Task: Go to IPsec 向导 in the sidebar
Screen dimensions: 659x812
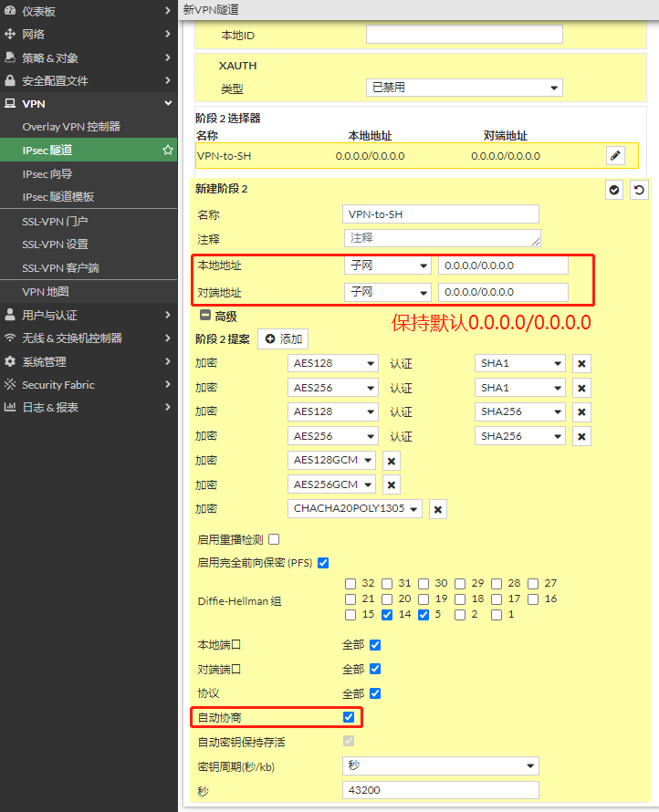Action: (x=47, y=173)
